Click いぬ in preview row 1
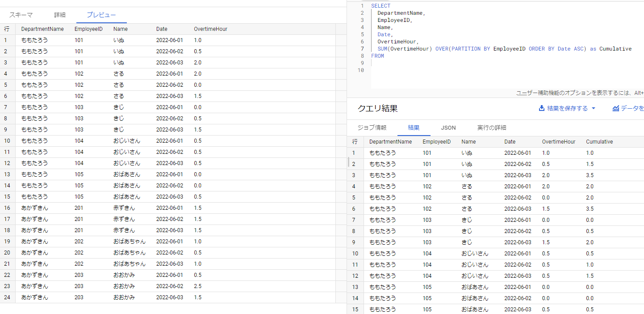The height and width of the screenshot is (314, 644). (x=119, y=40)
